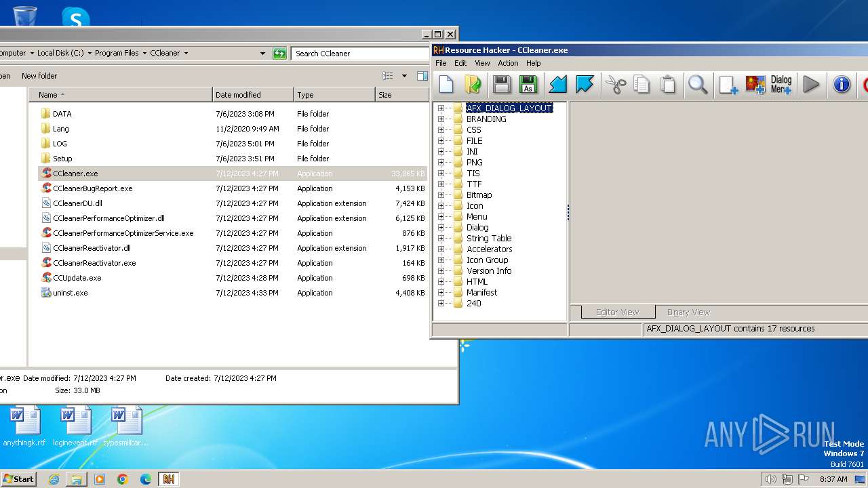Click the Windows Start button

(x=18, y=479)
